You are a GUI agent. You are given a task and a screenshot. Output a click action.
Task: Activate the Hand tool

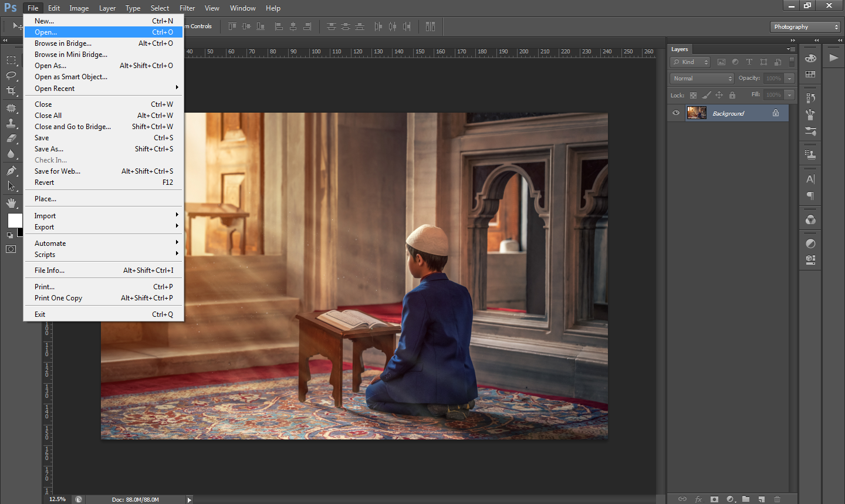point(11,203)
